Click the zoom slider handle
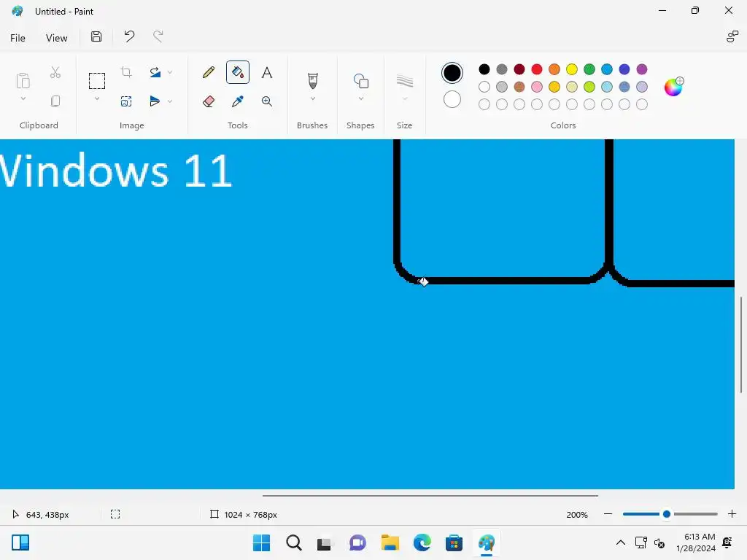The height and width of the screenshot is (560, 747). pos(667,514)
